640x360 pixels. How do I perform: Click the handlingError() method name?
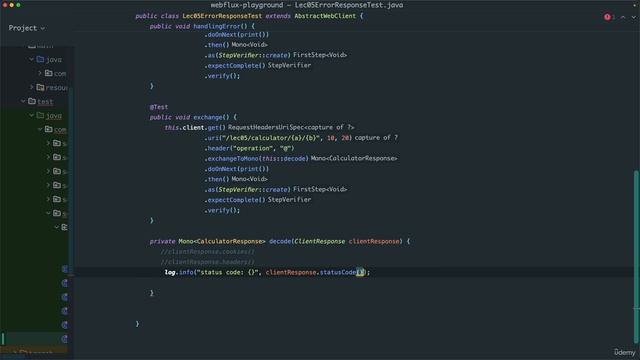(x=216, y=26)
